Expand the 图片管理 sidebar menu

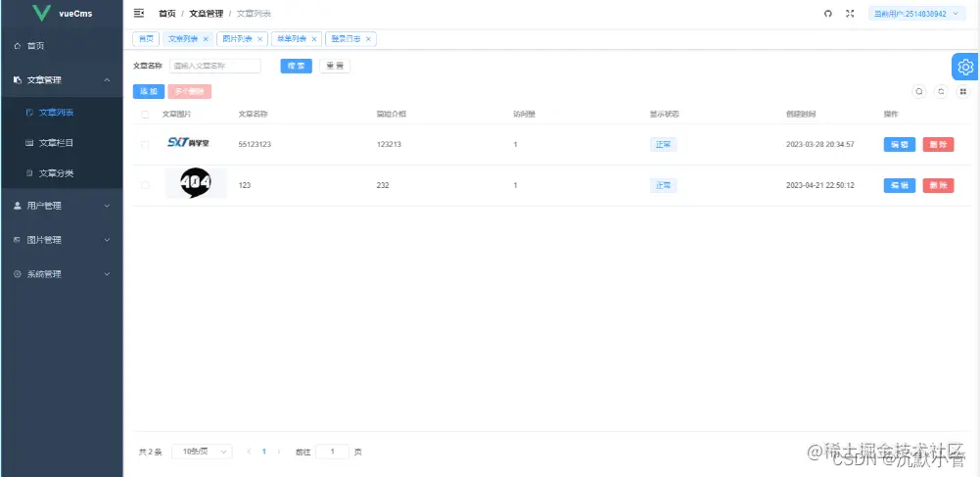coord(62,239)
